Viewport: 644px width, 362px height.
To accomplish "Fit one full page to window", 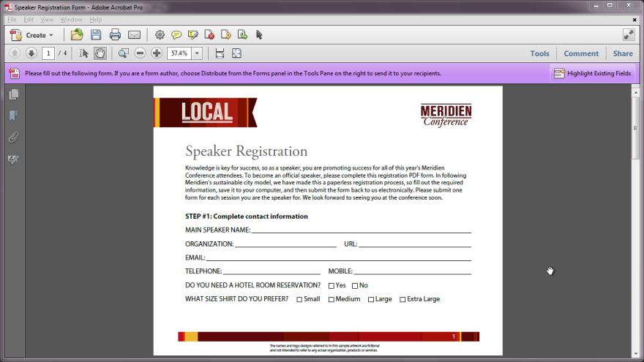I will pyautogui.click(x=236, y=53).
